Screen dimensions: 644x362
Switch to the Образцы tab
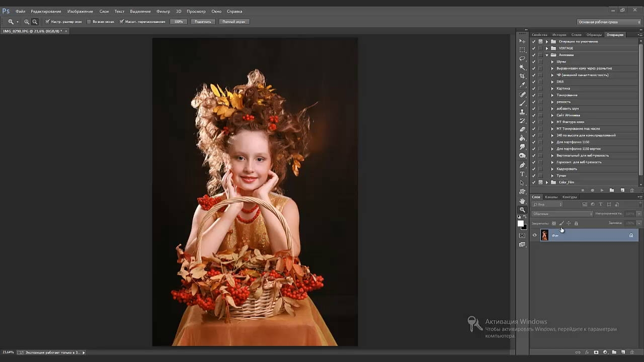[594, 35]
